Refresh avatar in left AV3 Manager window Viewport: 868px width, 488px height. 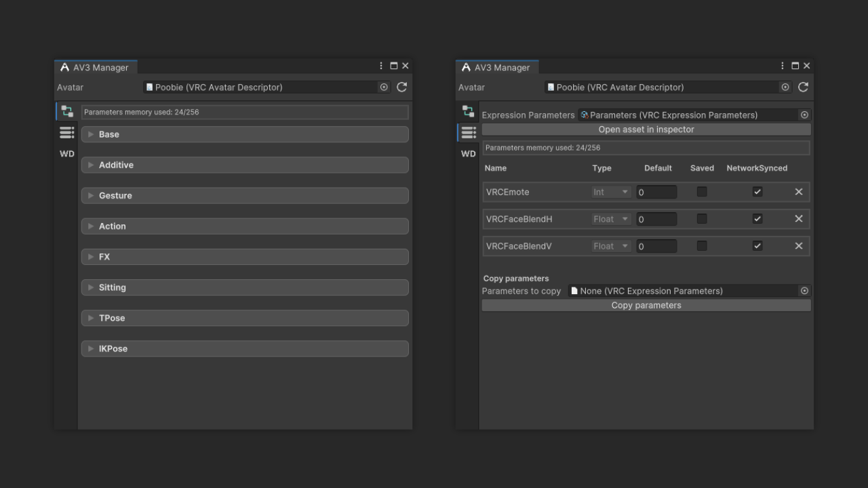(x=401, y=87)
